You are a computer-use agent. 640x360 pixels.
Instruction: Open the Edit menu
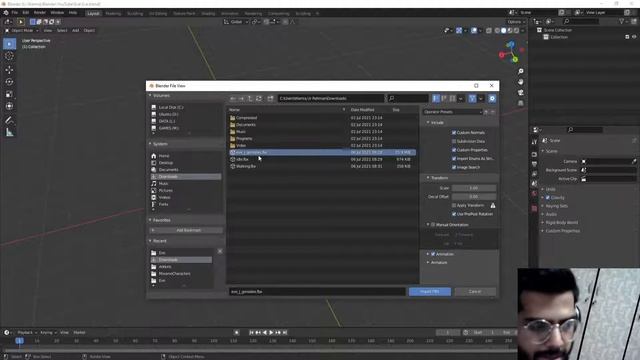coord(25,13)
